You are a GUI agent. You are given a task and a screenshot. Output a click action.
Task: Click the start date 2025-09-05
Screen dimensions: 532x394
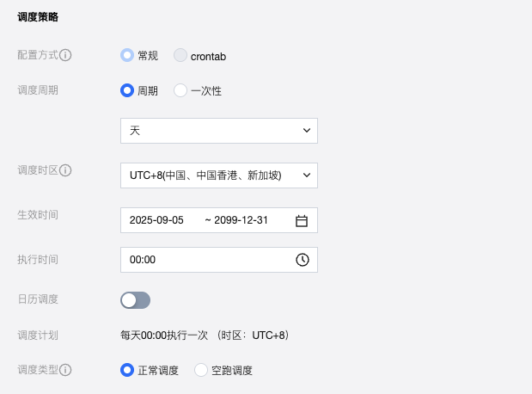pyautogui.click(x=156, y=220)
